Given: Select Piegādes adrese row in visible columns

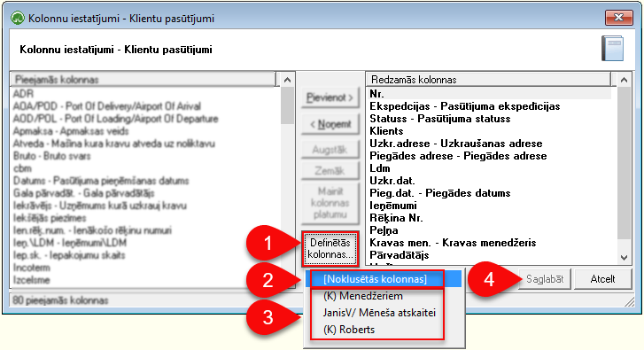Looking at the screenshot, I should [490, 156].
